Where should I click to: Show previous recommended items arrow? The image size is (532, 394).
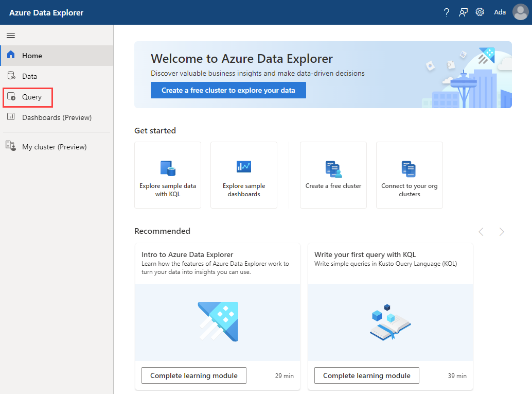tap(481, 232)
